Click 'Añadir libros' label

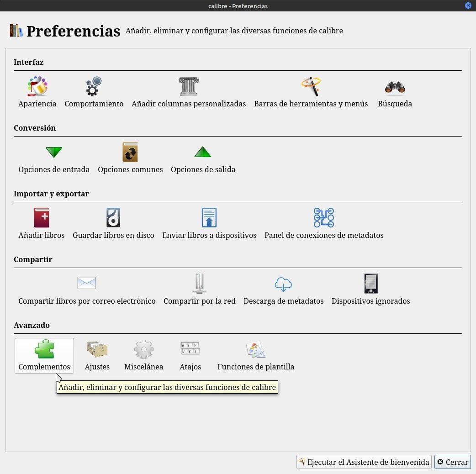[x=41, y=235]
